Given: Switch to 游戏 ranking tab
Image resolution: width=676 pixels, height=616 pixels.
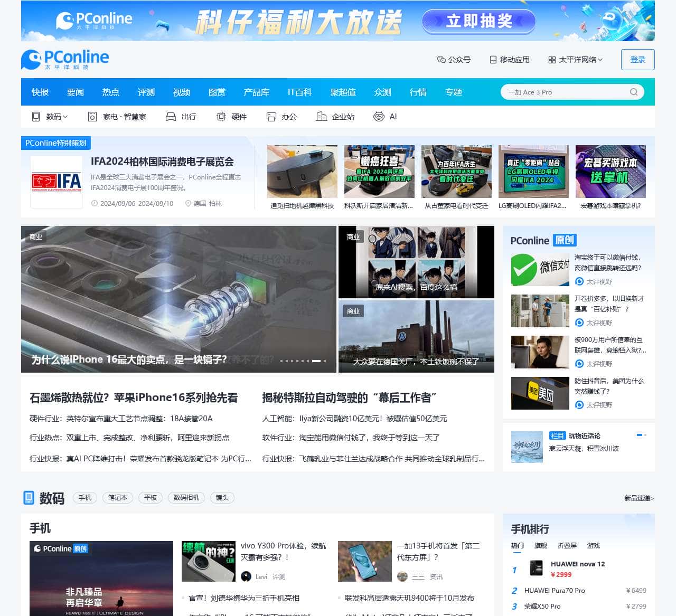Looking at the screenshot, I should click(x=594, y=546).
